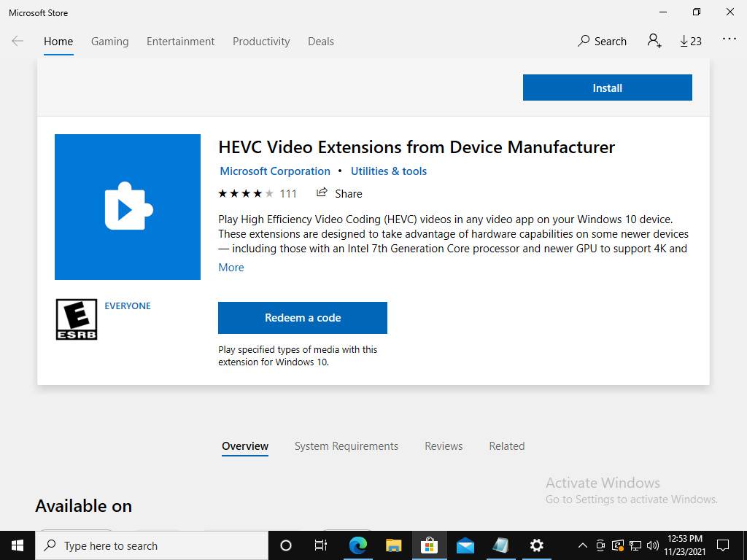Click the volume speaker tray icon
The height and width of the screenshot is (560, 747).
coord(653,545)
